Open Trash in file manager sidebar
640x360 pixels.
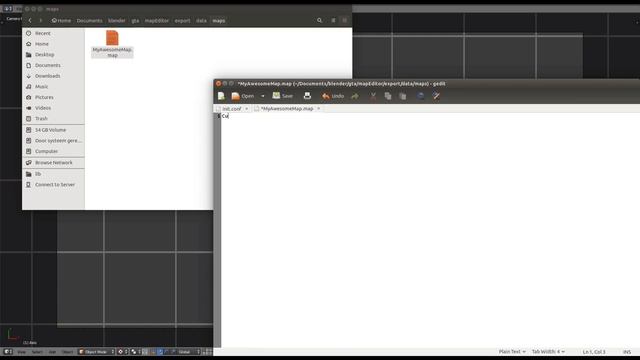53,118
